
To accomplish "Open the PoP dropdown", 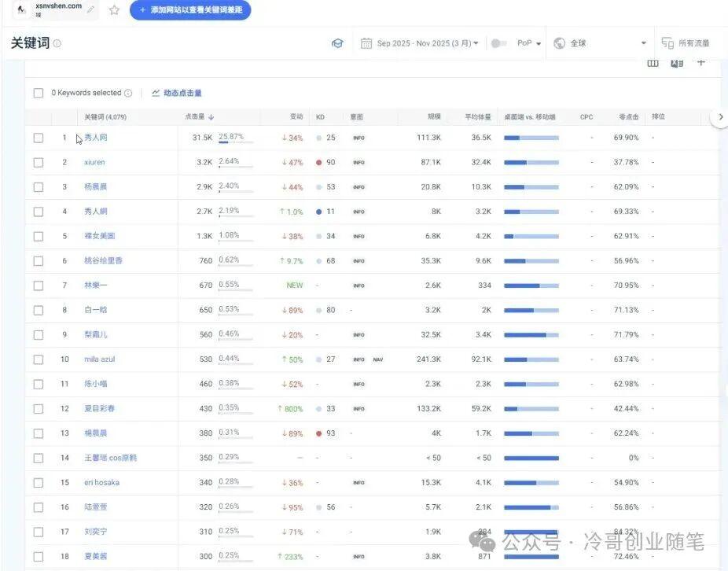I will tap(529, 43).
